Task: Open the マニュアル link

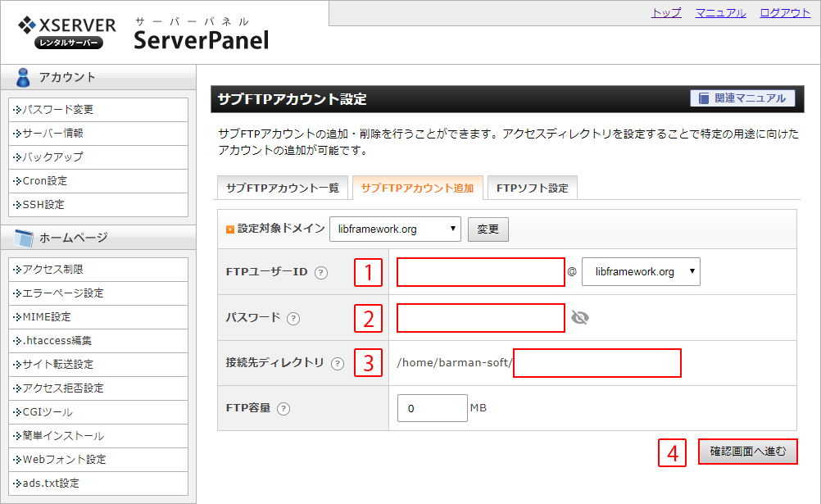Action: [720, 14]
